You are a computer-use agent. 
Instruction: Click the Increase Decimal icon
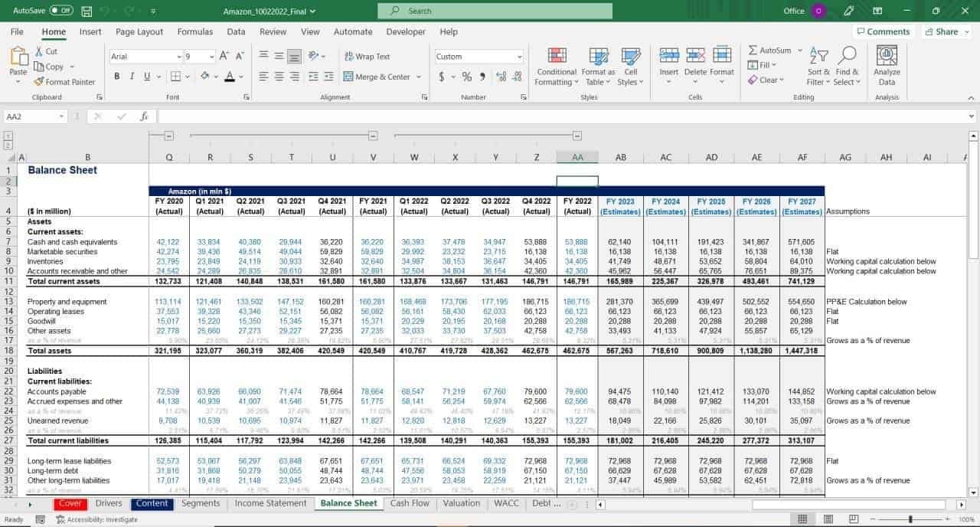501,76
